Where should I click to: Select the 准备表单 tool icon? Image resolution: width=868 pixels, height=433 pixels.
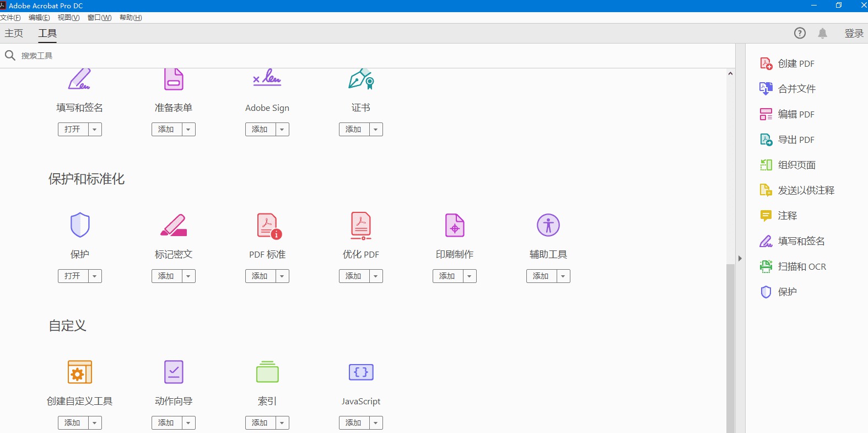[x=174, y=79]
